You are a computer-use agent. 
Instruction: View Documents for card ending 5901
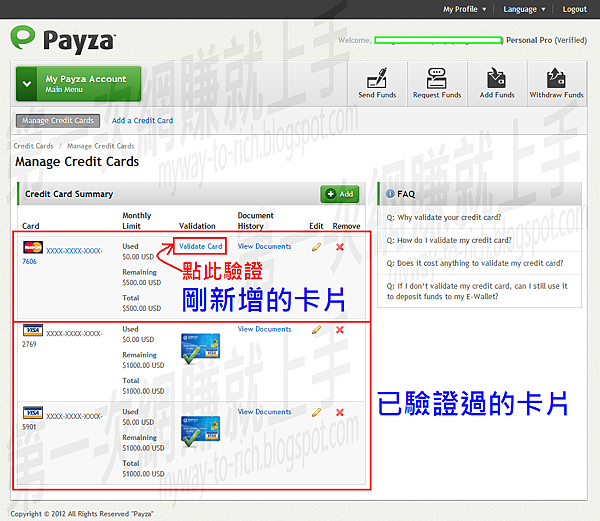click(x=264, y=412)
